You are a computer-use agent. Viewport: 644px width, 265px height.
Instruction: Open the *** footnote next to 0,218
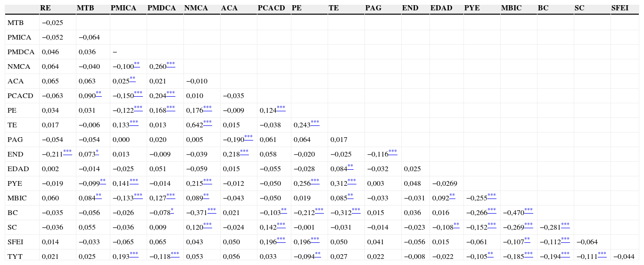(244, 152)
